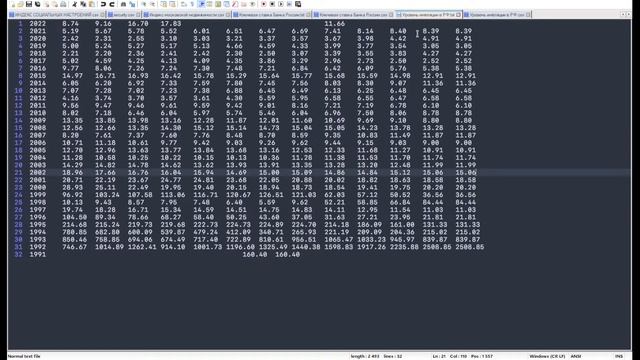Viewport: 640px width, 360px height.
Task: Click ANSI encoding in status bar
Action: [x=576, y=356]
